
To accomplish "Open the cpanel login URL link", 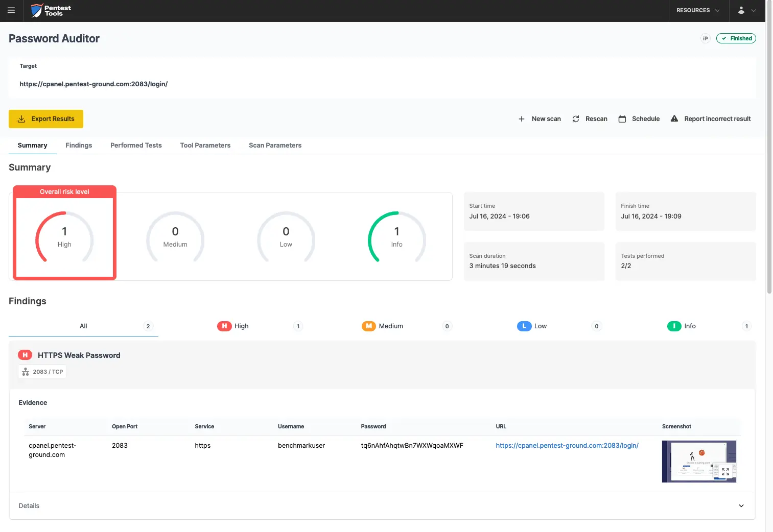I will [x=567, y=446].
